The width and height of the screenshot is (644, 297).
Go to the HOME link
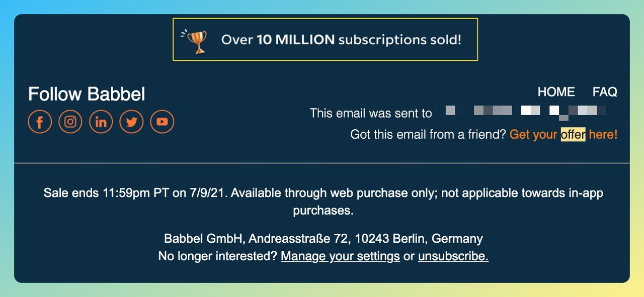(556, 92)
